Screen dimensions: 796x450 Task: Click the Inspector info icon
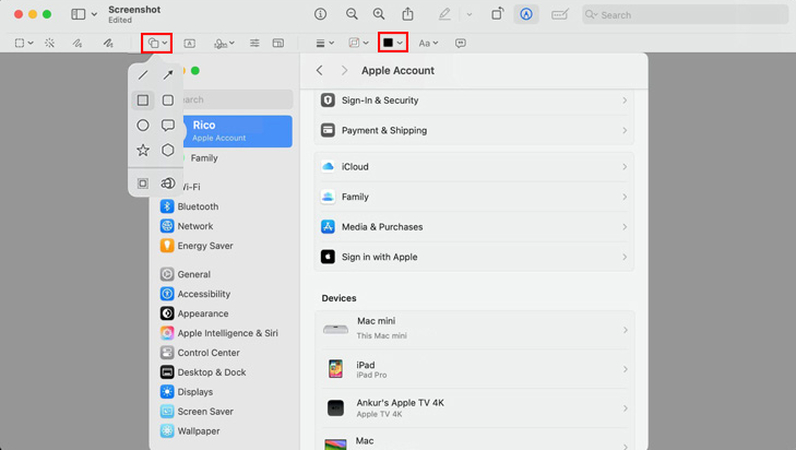pyautogui.click(x=320, y=14)
